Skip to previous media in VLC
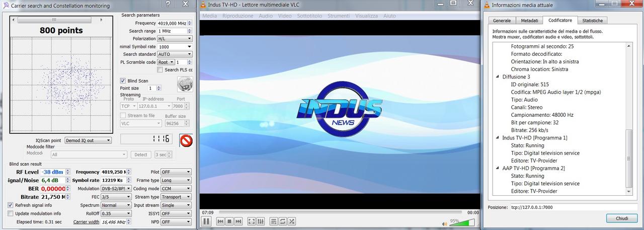This screenshot has height=230, width=644. tap(220, 221)
